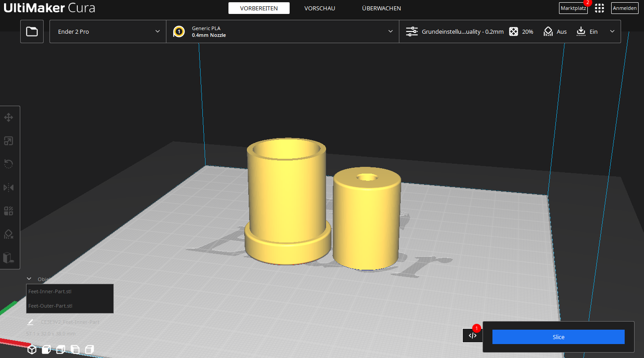
Task: Open the Generic PLA material dropdown
Action: [282, 31]
